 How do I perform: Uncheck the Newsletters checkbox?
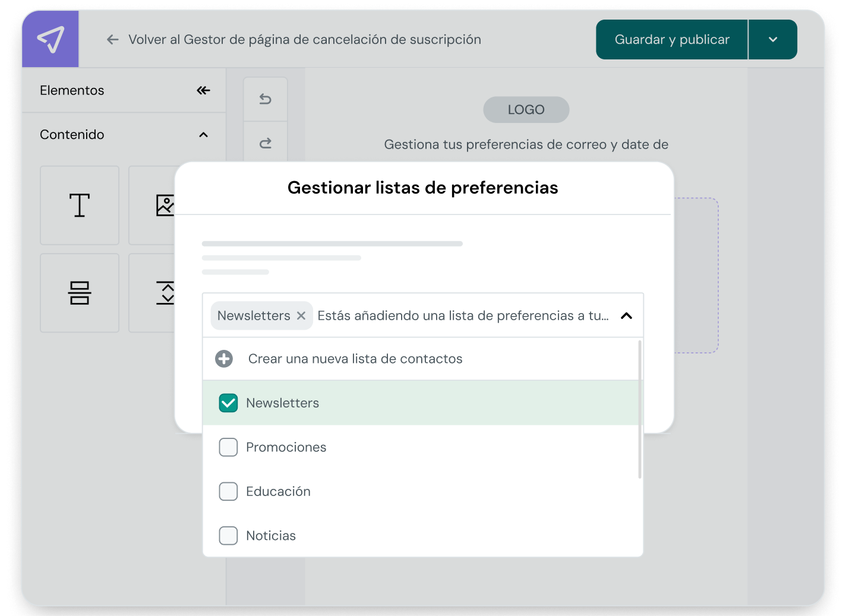click(228, 403)
